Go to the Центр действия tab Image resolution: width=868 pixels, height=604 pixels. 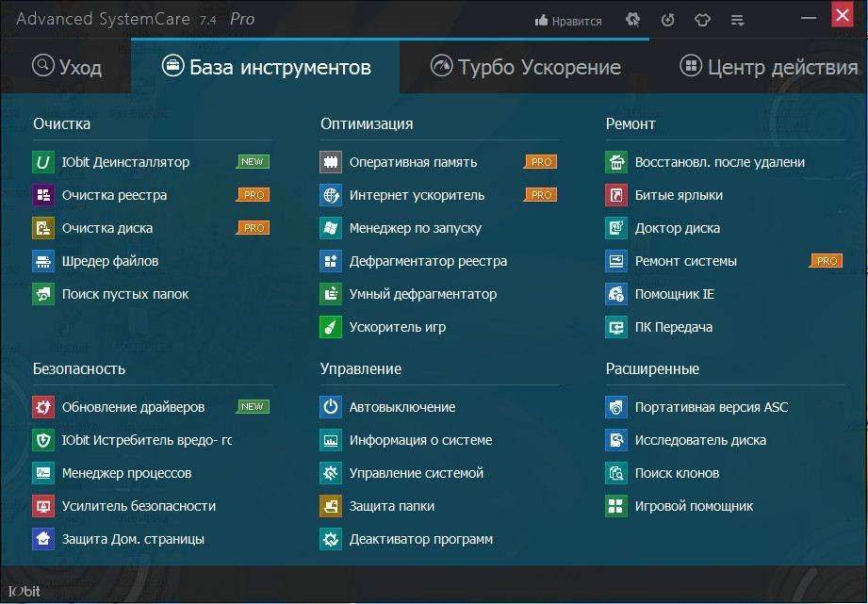coord(768,67)
